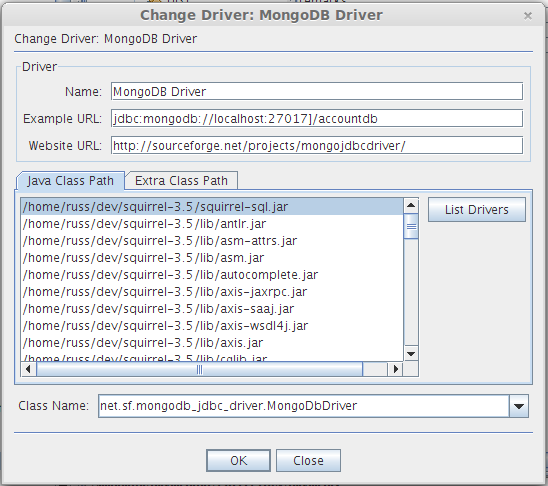The height and width of the screenshot is (486, 548).
Task: Switch to the Extra Class Path tab
Action: (181, 181)
